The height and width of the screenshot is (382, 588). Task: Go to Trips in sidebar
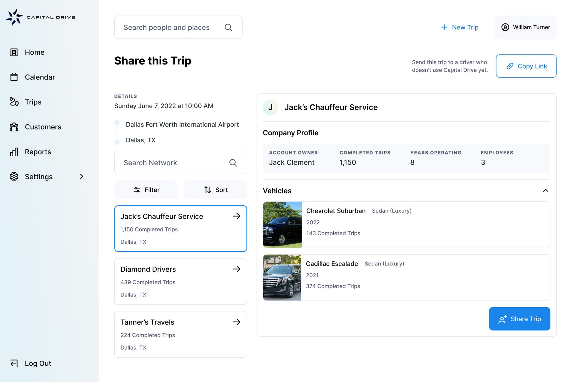pyautogui.click(x=33, y=102)
